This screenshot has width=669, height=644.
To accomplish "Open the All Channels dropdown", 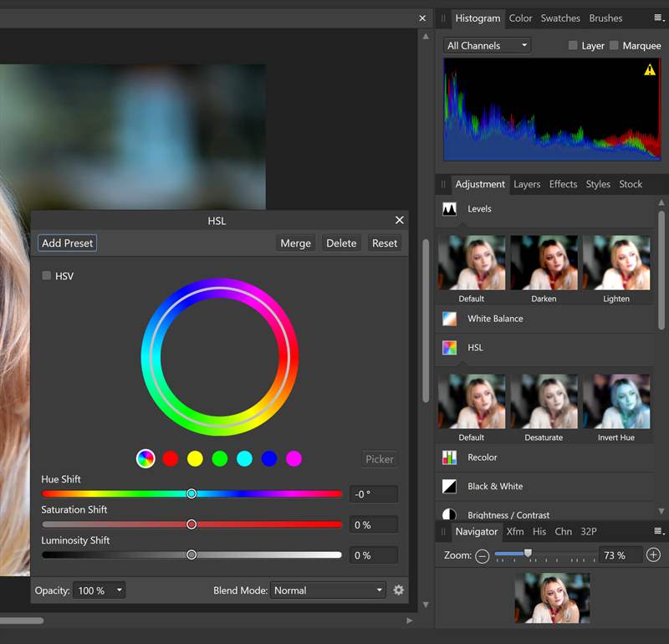I will (486, 45).
